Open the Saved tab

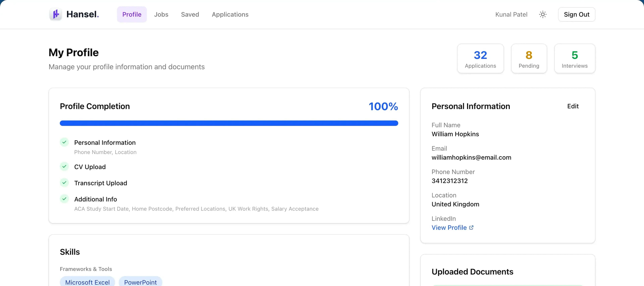190,14
